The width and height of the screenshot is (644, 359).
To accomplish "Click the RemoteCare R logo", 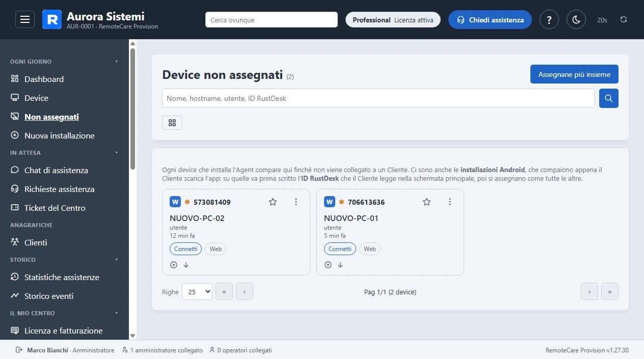I will point(51,19).
